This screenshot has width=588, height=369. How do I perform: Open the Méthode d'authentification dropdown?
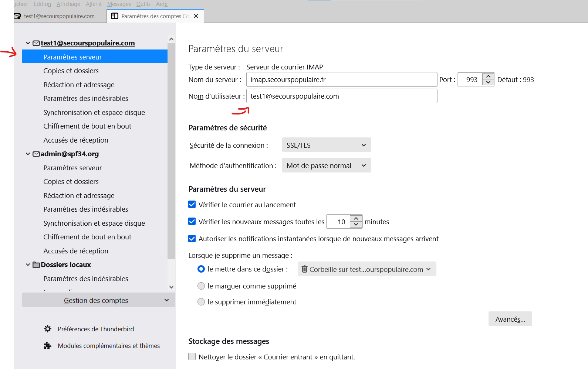(326, 165)
